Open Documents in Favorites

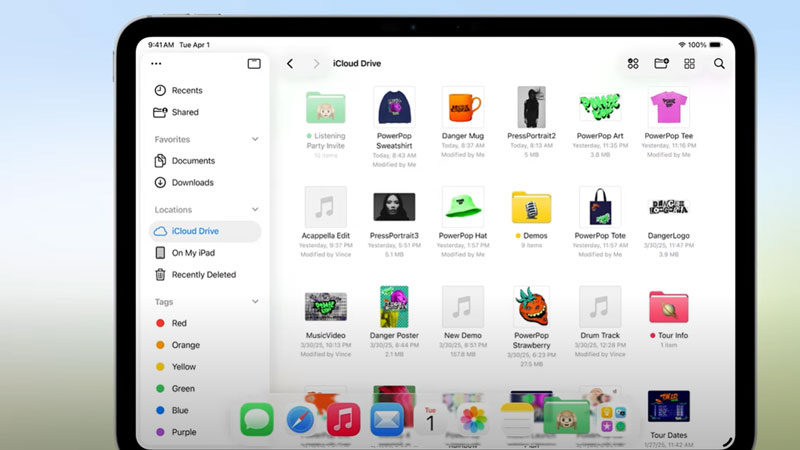[x=205, y=161]
